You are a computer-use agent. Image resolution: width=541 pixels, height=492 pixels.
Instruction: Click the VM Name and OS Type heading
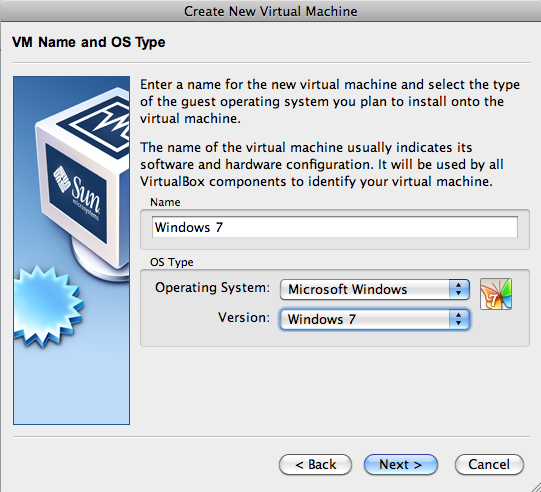89,42
